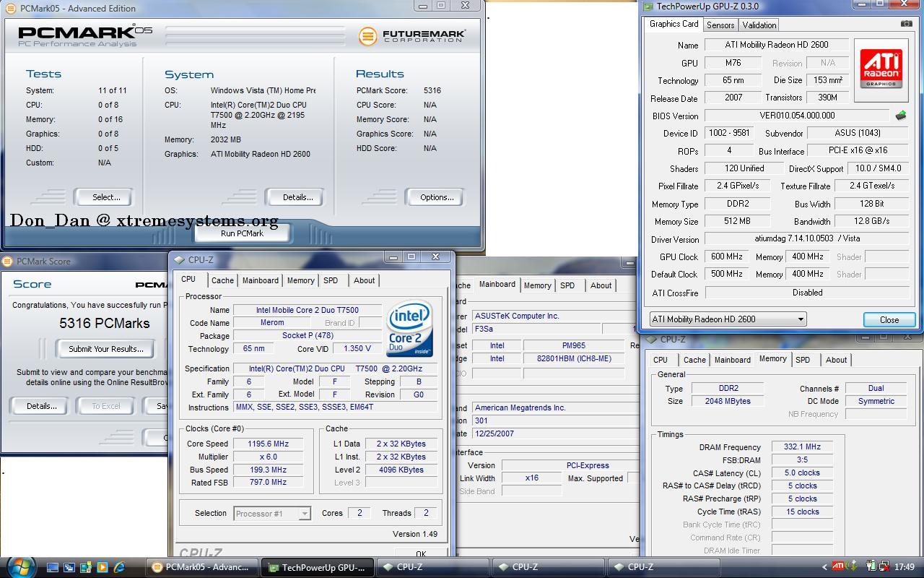The width and height of the screenshot is (924, 578).
Task: Open the Cache tab in the front CPU-Z window
Action: 222,280
